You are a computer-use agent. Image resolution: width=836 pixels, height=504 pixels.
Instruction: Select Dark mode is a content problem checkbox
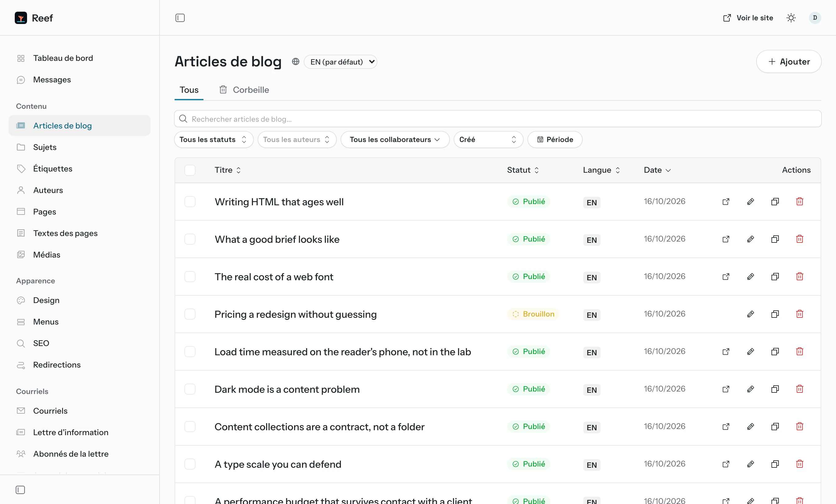pyautogui.click(x=190, y=389)
